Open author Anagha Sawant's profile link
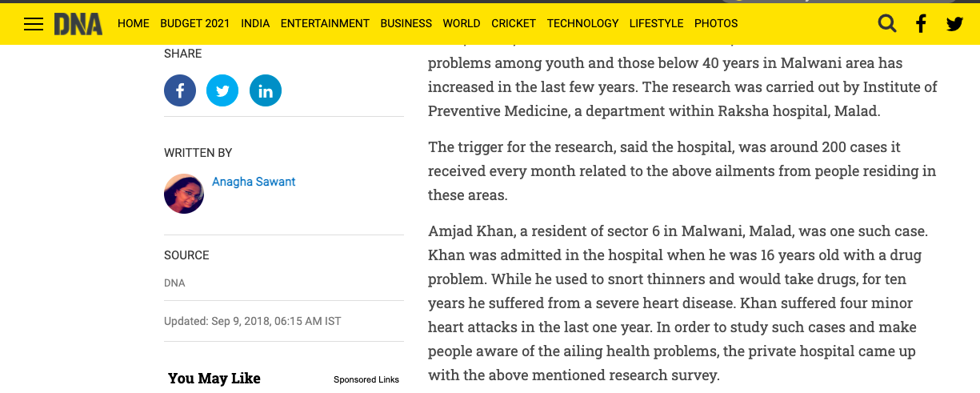 254,182
